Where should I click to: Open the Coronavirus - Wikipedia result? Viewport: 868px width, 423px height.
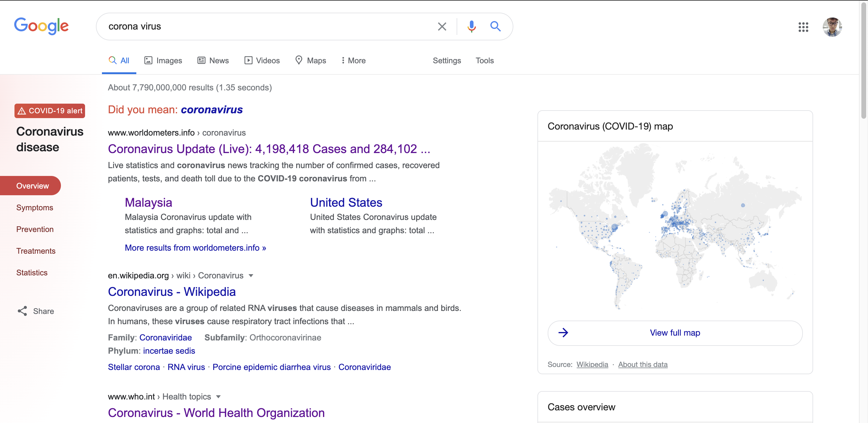[172, 291]
